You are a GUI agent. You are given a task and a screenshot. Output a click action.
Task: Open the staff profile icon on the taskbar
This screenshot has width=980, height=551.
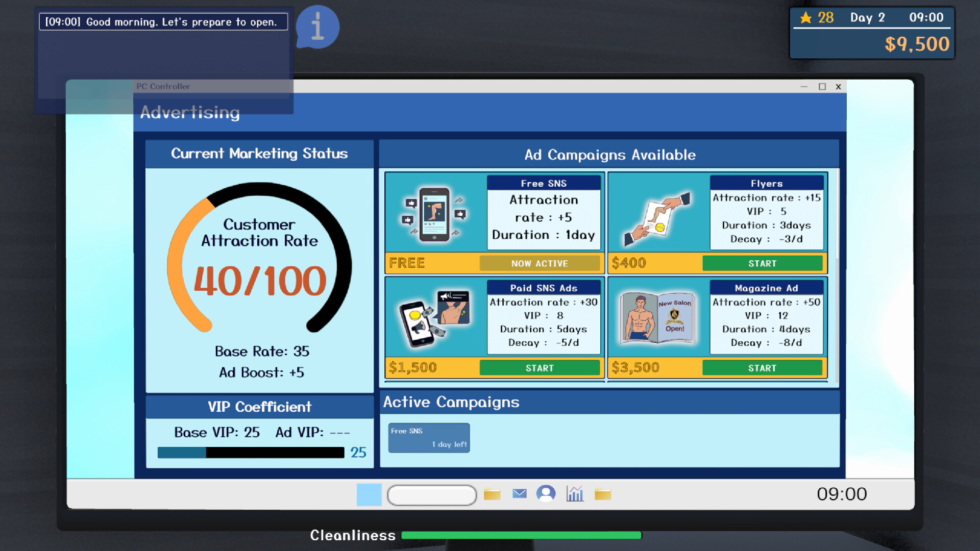[547, 493]
